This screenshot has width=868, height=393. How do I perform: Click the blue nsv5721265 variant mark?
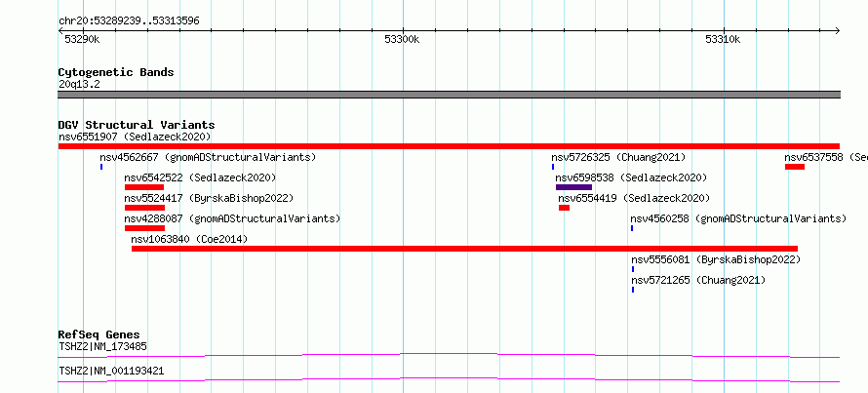click(633, 290)
